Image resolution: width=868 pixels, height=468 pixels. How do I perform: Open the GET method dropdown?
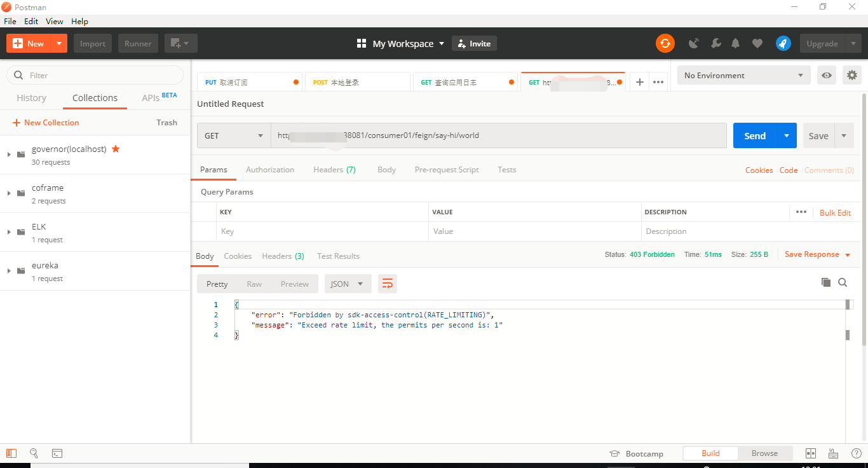[234, 135]
